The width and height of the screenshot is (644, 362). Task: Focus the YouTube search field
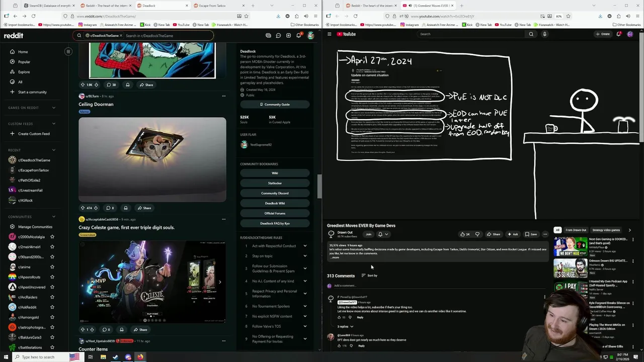[470, 34]
